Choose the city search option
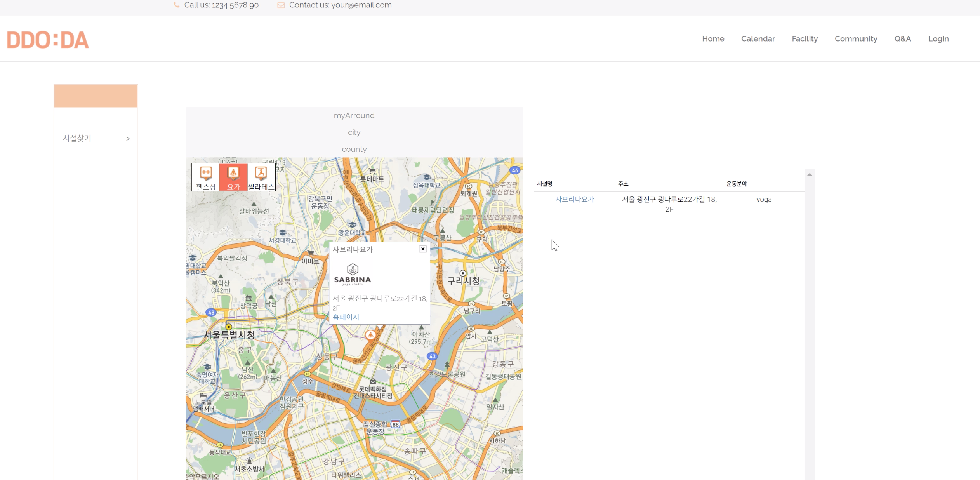The image size is (980, 480). pos(354,132)
